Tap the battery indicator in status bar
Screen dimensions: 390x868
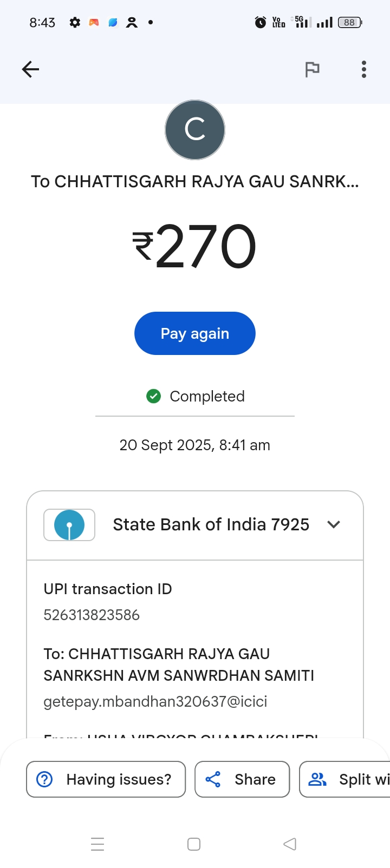pyautogui.click(x=349, y=22)
